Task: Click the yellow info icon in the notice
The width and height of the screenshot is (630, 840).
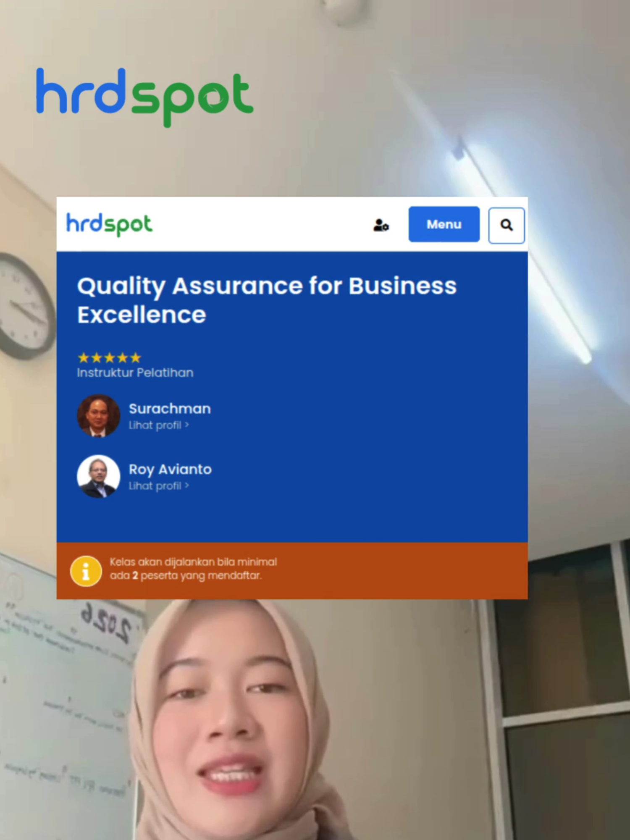Action: [86, 571]
